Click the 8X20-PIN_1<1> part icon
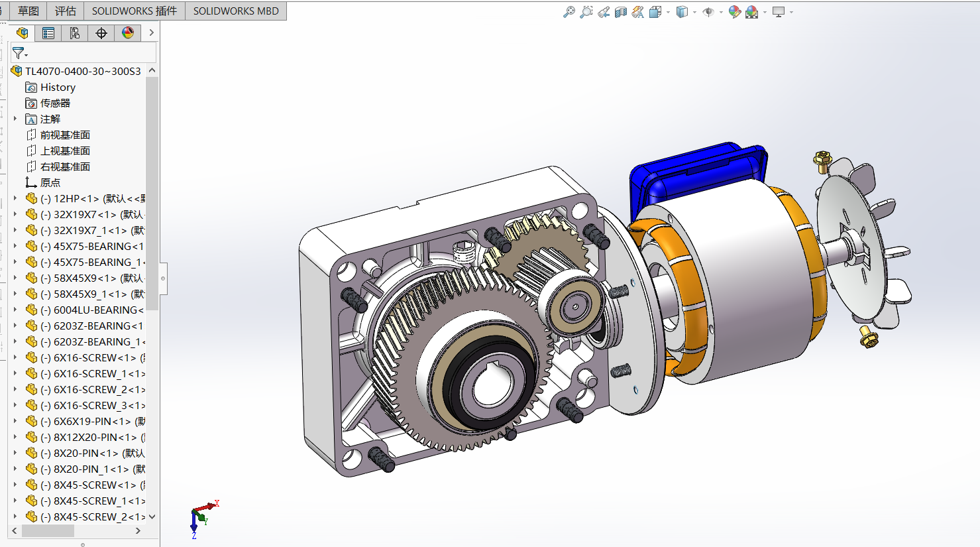980x547 pixels. (31, 469)
